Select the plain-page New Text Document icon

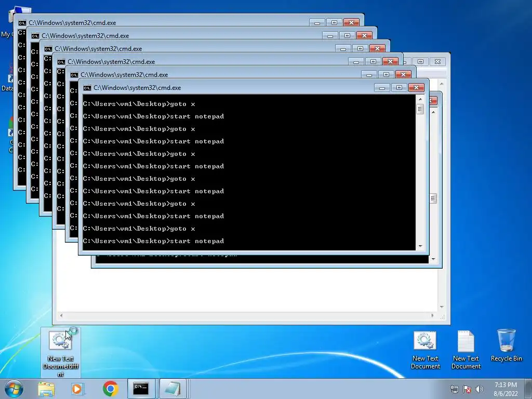click(x=466, y=350)
